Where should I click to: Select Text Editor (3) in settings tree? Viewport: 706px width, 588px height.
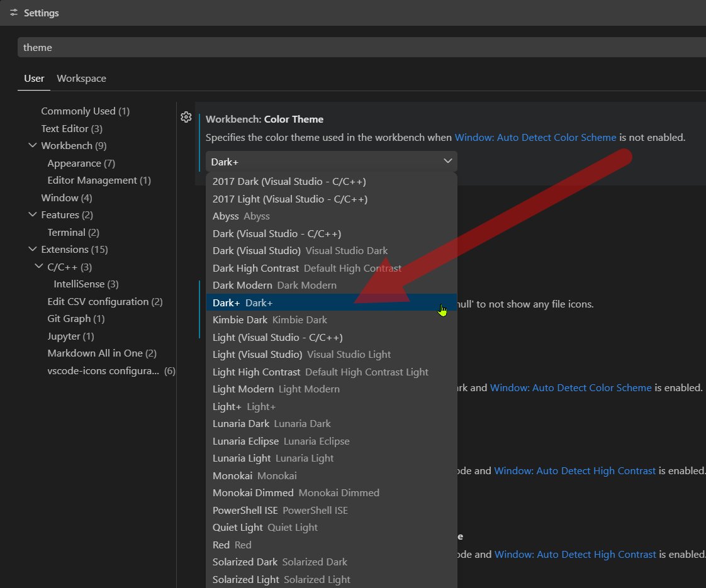pyautogui.click(x=72, y=129)
